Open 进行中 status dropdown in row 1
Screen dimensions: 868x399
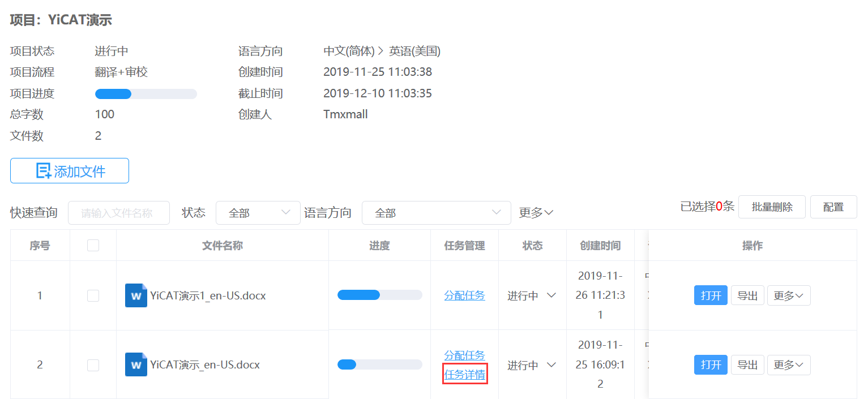pyautogui.click(x=532, y=295)
